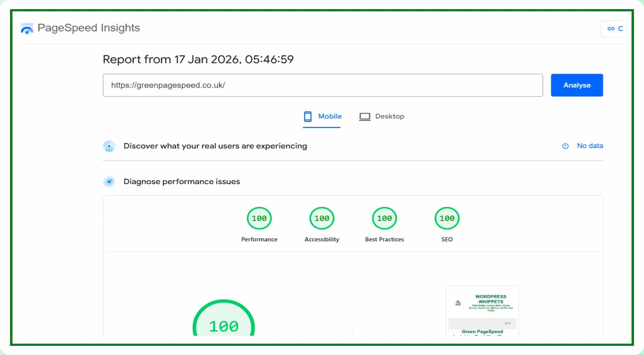Viewport: 644px width, 355px height.
Task: Select the Accessibility score gauge
Action: point(322,219)
